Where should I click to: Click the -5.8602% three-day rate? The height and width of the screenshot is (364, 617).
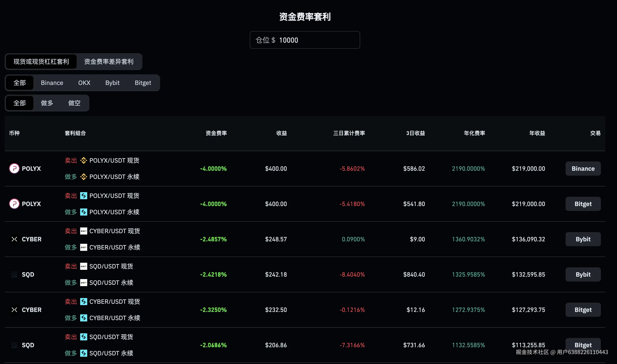[352, 169]
